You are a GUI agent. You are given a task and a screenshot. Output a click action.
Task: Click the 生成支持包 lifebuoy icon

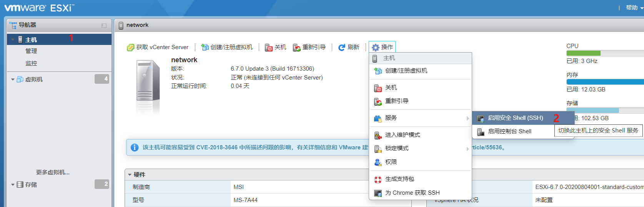click(378, 179)
